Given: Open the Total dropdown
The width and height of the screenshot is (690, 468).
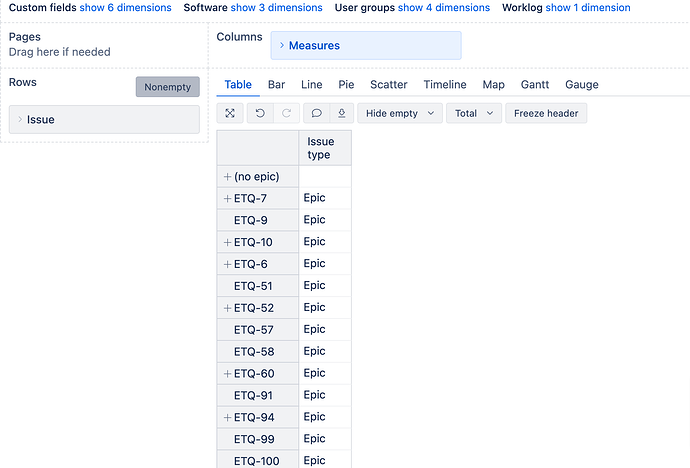Looking at the screenshot, I should [x=473, y=113].
